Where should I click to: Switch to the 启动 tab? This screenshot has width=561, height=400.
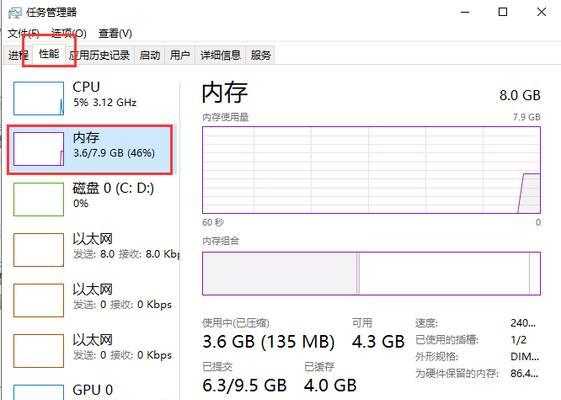(x=150, y=55)
